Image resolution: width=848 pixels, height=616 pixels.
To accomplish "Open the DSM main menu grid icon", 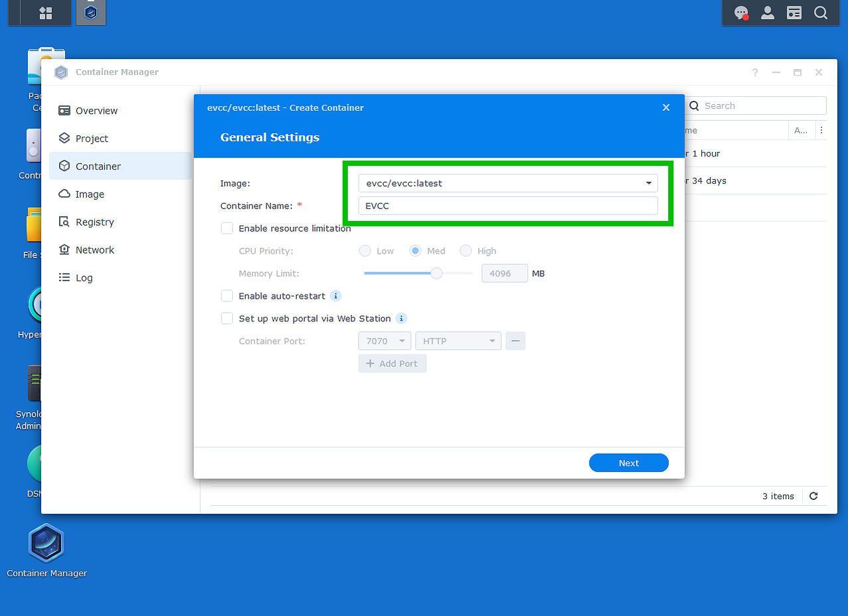I will 46,13.
